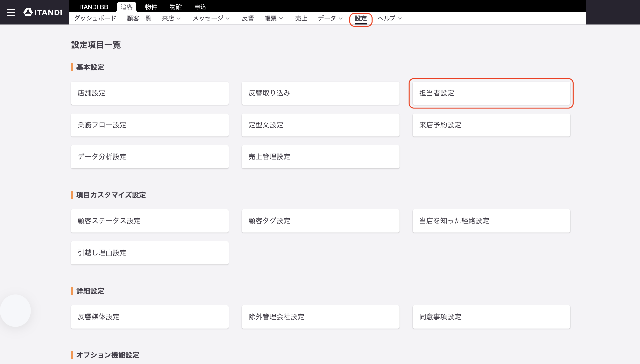Open the 担当者設定 card
This screenshot has width=640, height=364.
click(491, 93)
